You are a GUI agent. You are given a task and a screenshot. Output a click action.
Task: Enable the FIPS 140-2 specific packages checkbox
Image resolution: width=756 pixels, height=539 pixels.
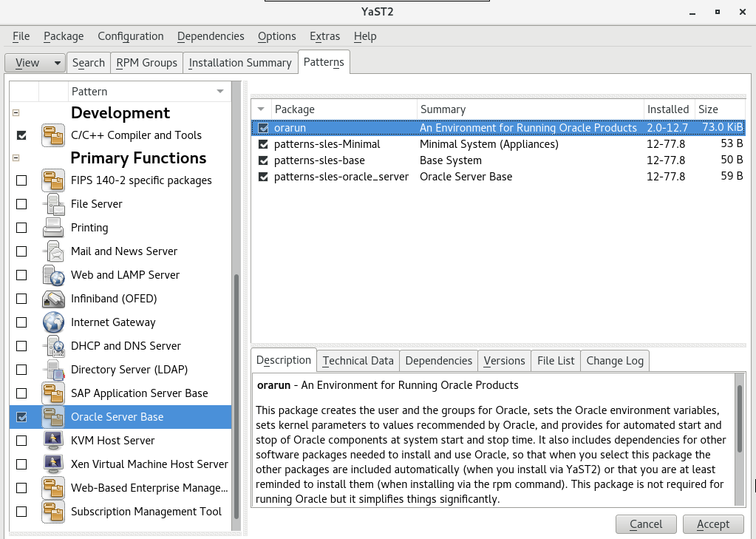point(21,180)
